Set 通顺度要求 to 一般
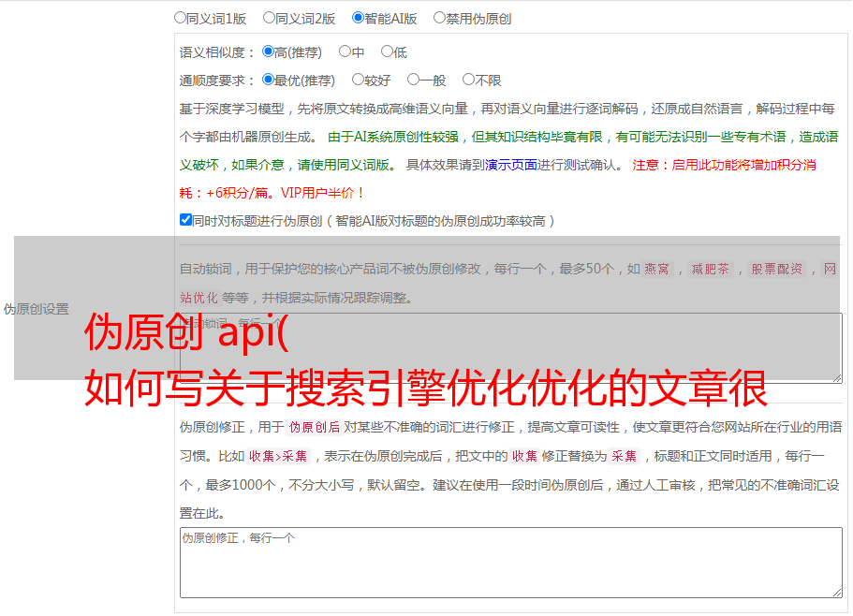The image size is (853, 616). 414,81
